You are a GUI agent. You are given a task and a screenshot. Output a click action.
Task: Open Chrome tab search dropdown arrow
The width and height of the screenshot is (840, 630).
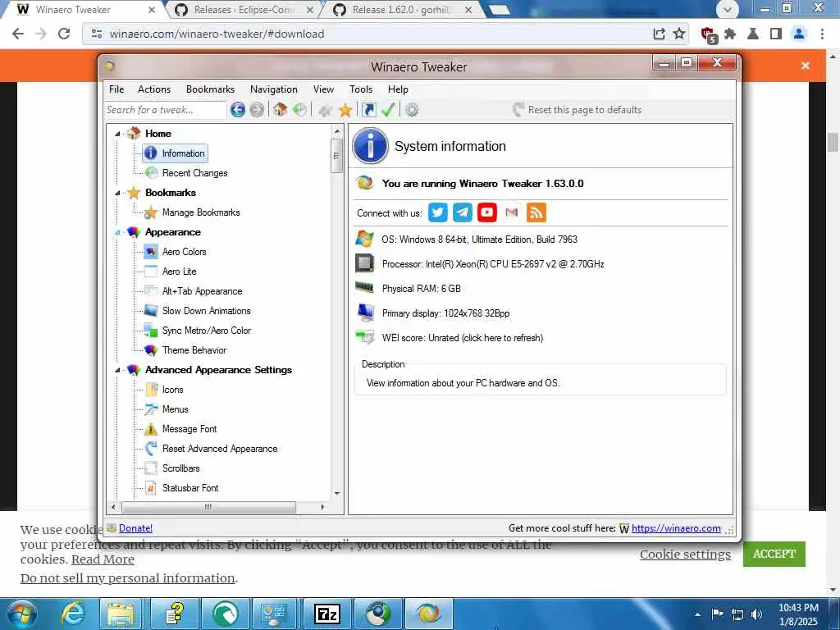point(727,10)
